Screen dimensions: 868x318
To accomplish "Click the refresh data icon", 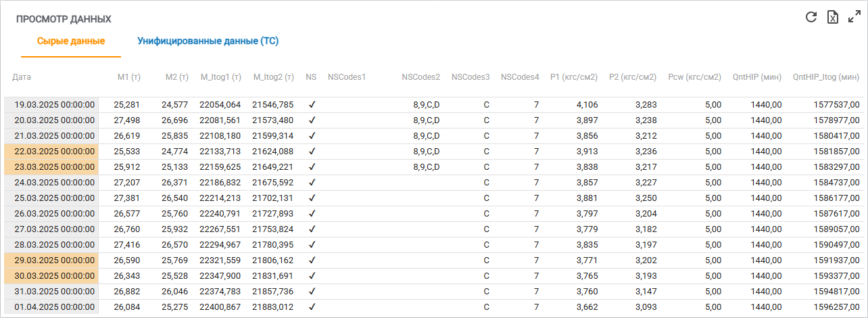I will 811,17.
